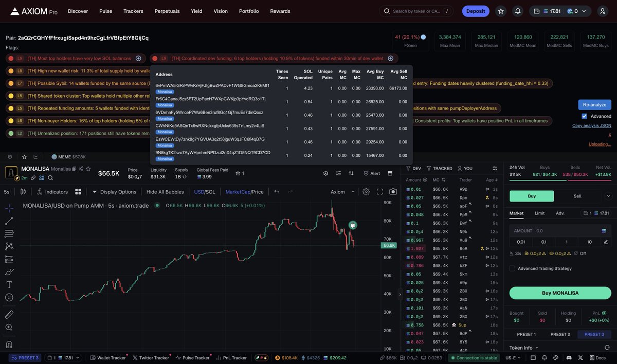Select the crosshair cursor tool on chart
This screenshot has height=364, width=617.
tap(9, 208)
